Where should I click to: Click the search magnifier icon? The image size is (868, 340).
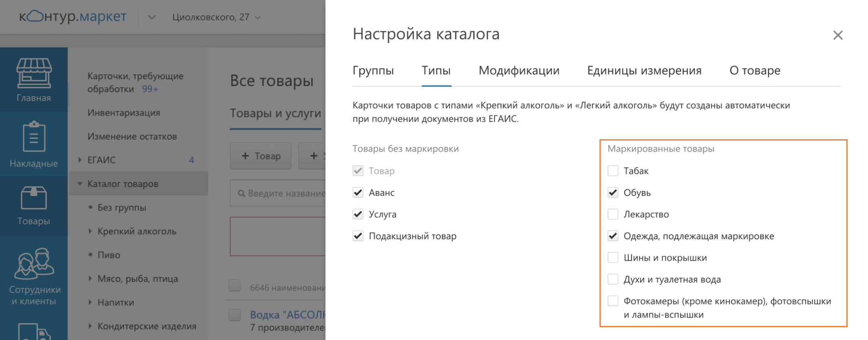pos(241,193)
